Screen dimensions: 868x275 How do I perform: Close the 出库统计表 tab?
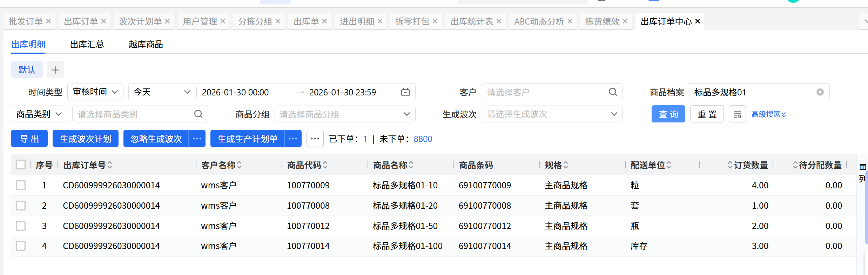[499, 21]
